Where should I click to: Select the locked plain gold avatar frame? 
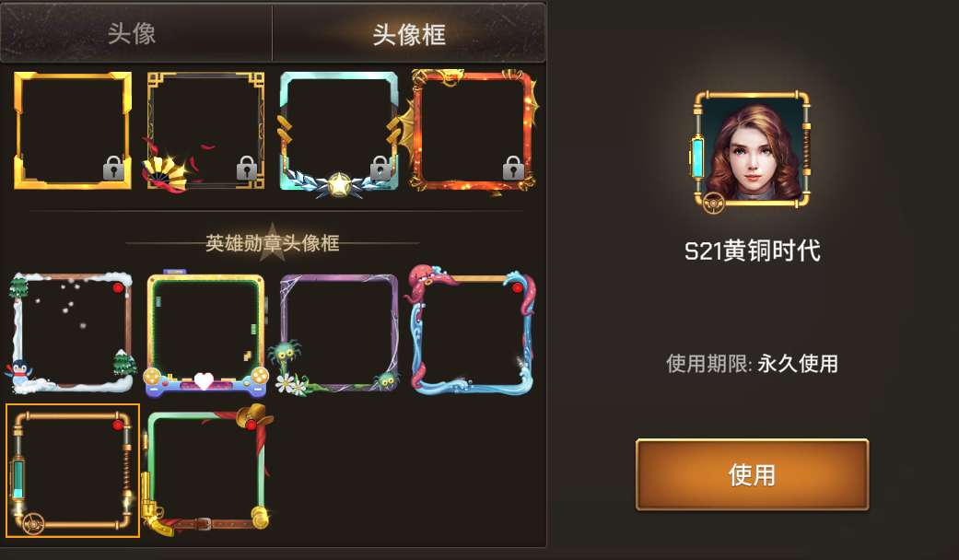click(x=73, y=130)
